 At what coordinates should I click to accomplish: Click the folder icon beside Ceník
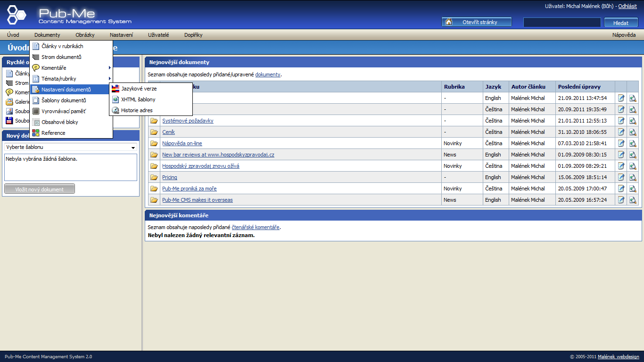[x=154, y=132]
